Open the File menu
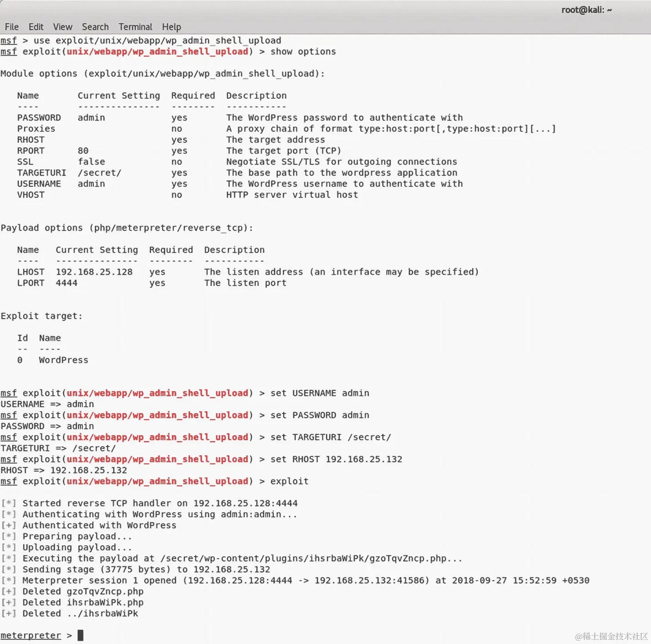 (x=11, y=27)
